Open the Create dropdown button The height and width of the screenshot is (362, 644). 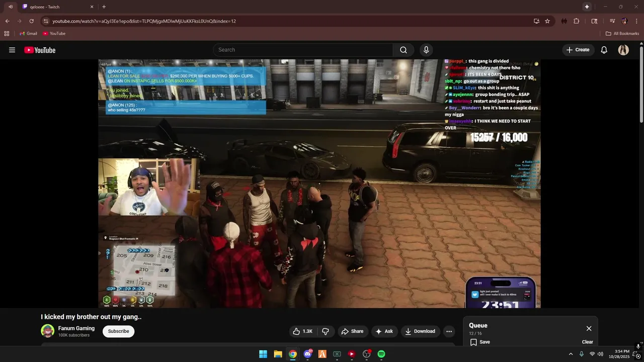tap(578, 50)
